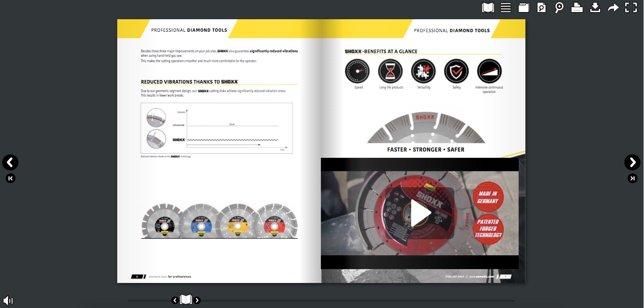Step page slider back with left arrow
Screen dimensions: 644x308
point(175,300)
